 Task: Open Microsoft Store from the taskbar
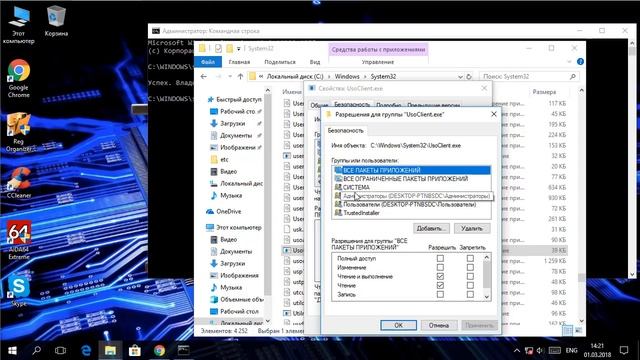[135, 350]
